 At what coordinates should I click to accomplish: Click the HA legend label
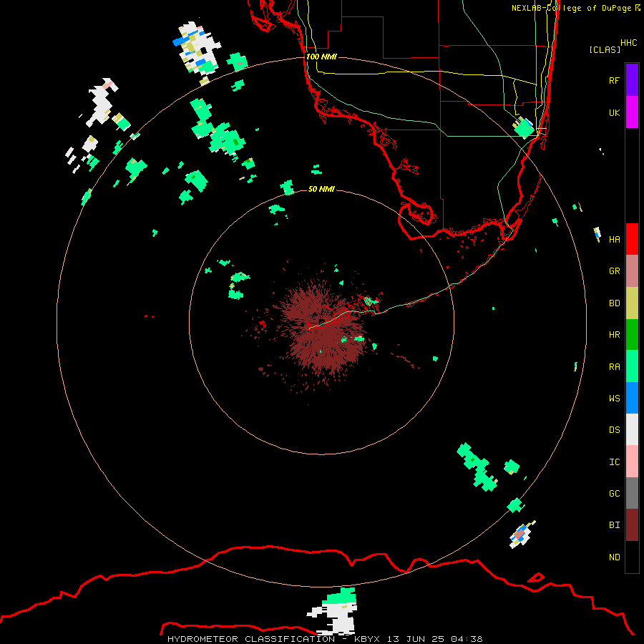click(x=614, y=240)
